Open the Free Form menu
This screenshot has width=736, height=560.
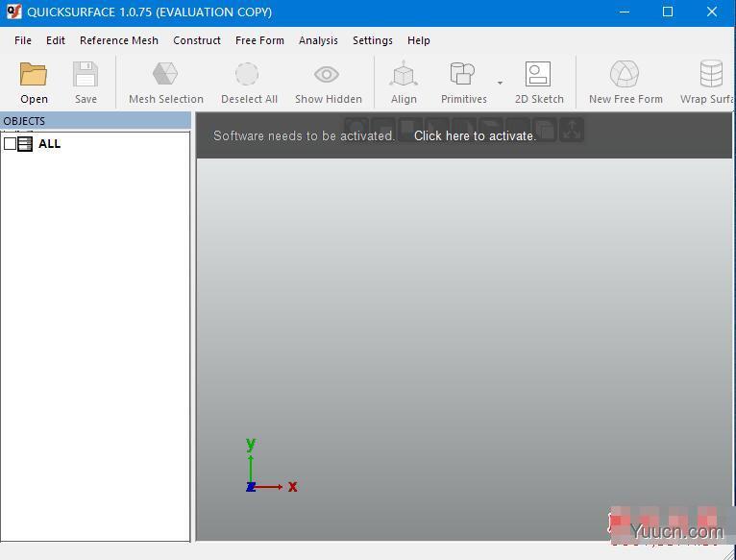pos(259,40)
